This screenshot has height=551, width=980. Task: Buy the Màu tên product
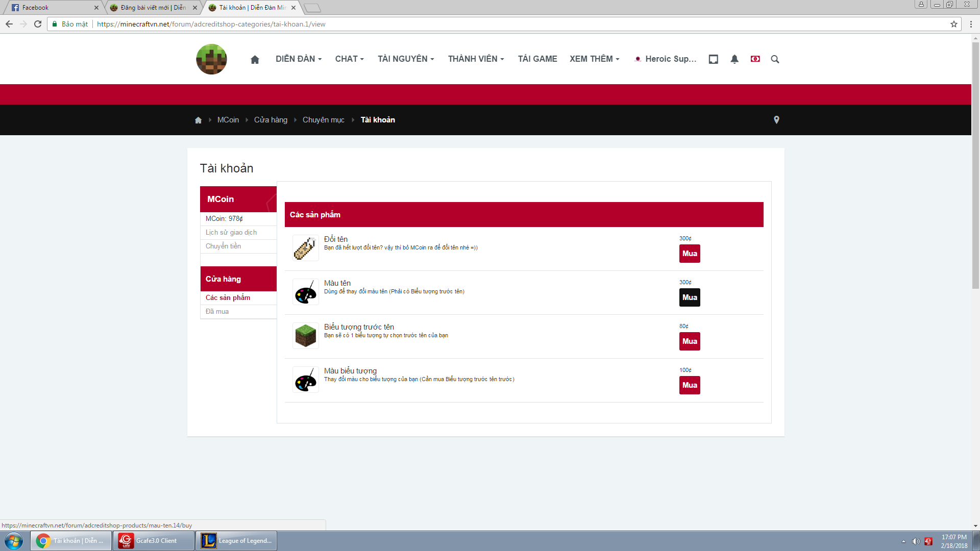coord(690,297)
